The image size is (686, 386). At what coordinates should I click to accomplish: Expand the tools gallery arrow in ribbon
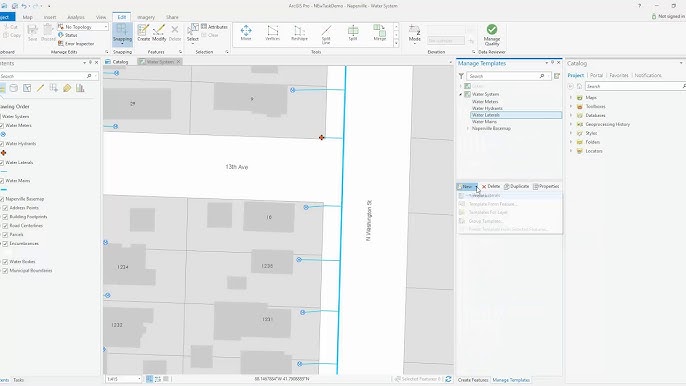click(x=396, y=43)
